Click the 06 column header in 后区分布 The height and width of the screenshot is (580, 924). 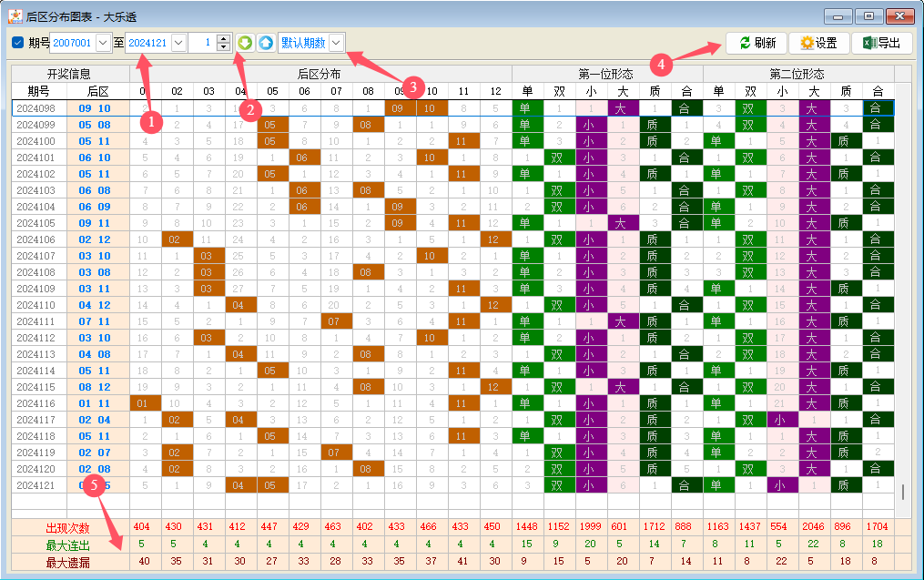pyautogui.click(x=305, y=91)
